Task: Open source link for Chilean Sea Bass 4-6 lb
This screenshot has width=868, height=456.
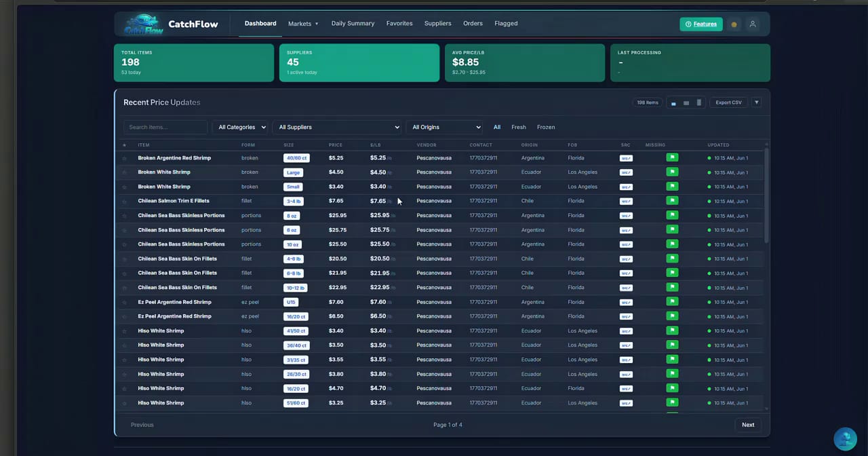Action: click(x=626, y=259)
